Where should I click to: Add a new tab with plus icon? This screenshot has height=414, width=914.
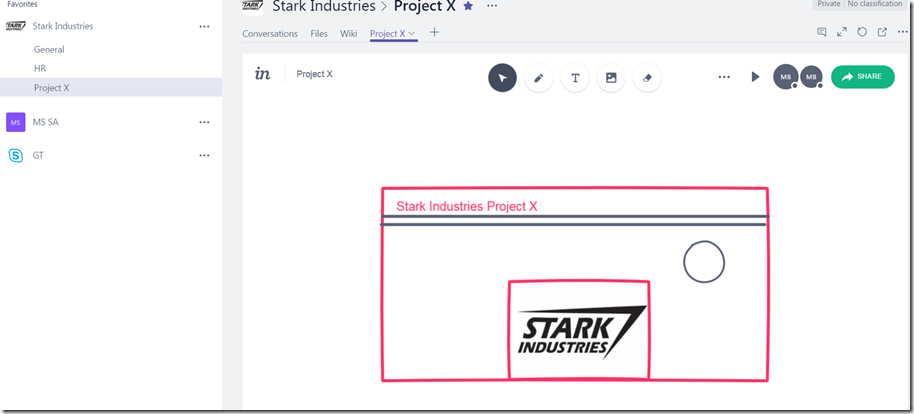tap(434, 33)
